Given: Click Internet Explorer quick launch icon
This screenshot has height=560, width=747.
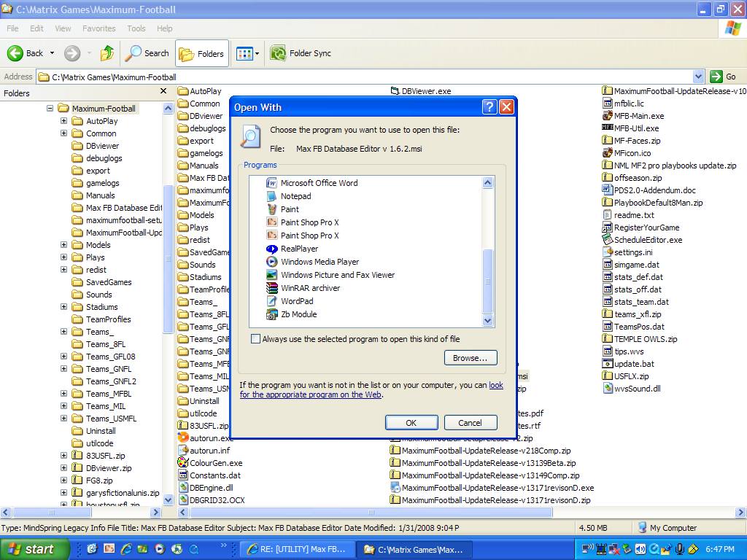Looking at the screenshot, I should [125, 549].
